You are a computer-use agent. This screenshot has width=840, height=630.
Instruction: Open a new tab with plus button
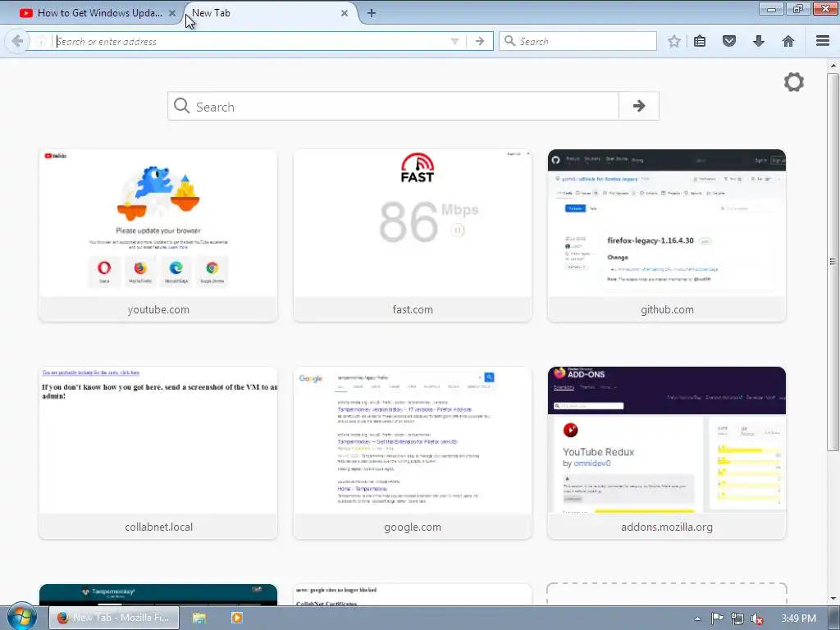[372, 13]
